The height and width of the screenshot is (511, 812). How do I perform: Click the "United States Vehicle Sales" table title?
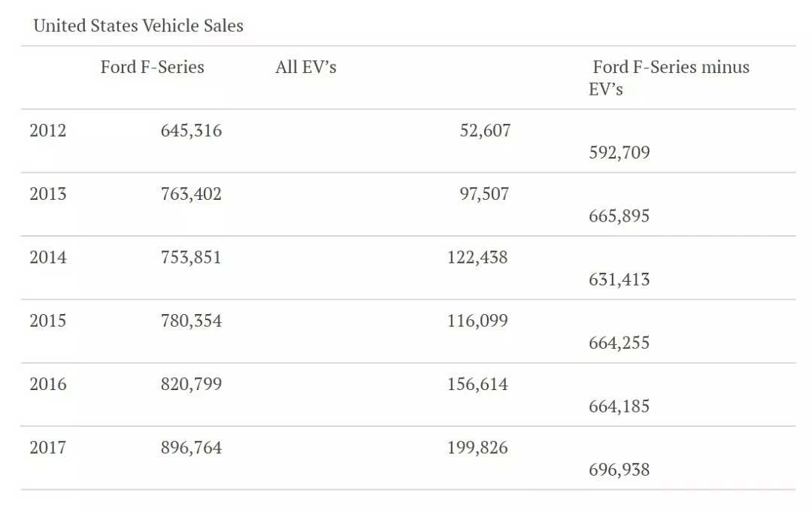(138, 26)
